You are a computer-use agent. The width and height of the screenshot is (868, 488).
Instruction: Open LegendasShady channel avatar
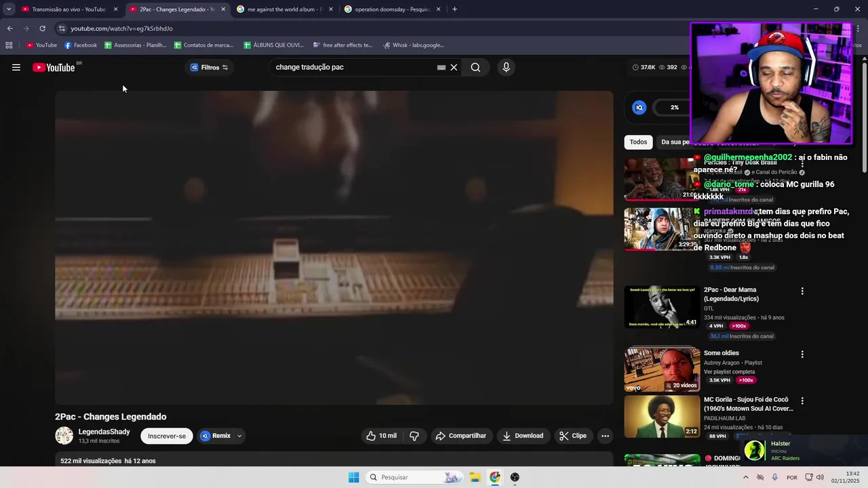(64, 436)
